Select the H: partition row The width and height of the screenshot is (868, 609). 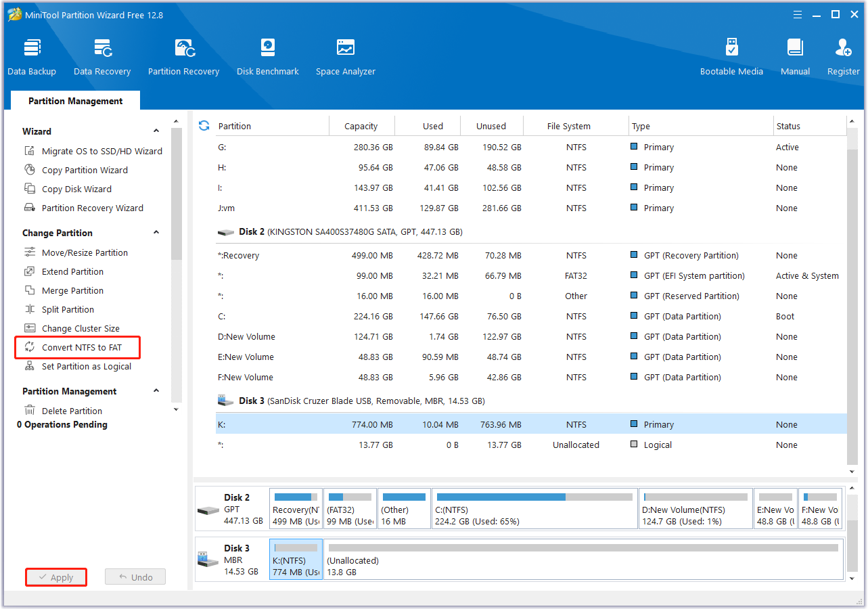point(530,167)
